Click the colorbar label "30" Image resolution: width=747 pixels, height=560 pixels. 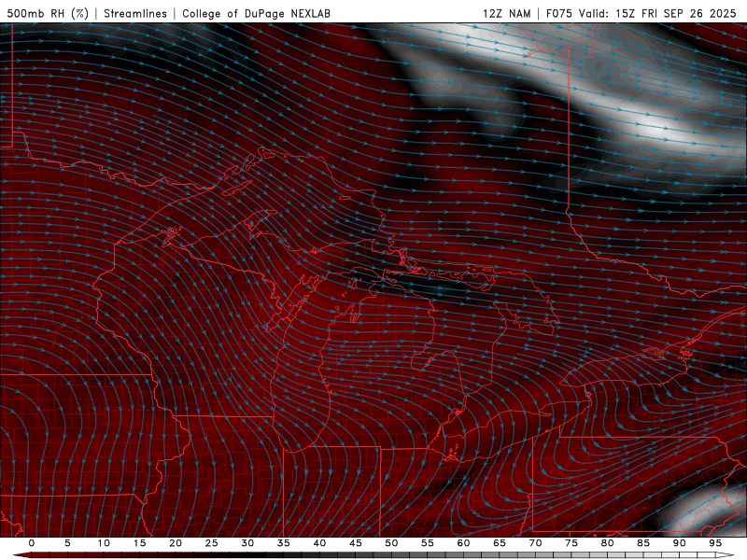[x=247, y=543]
